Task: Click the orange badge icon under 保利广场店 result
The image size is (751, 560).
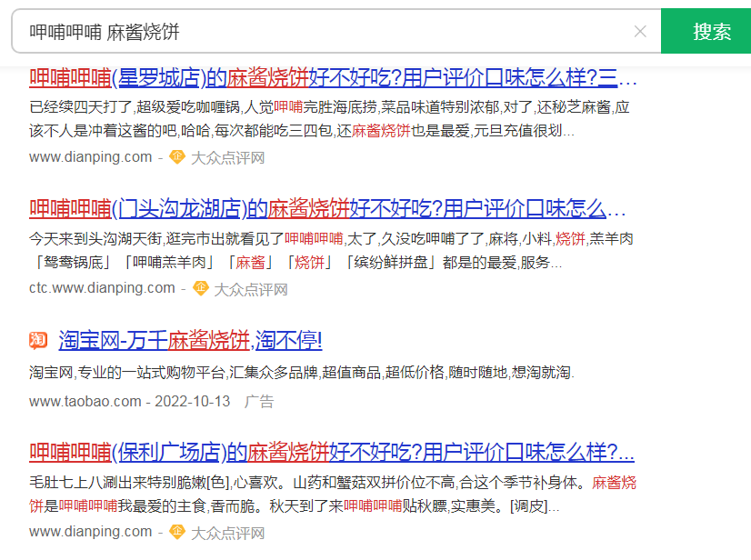Action: (177, 532)
